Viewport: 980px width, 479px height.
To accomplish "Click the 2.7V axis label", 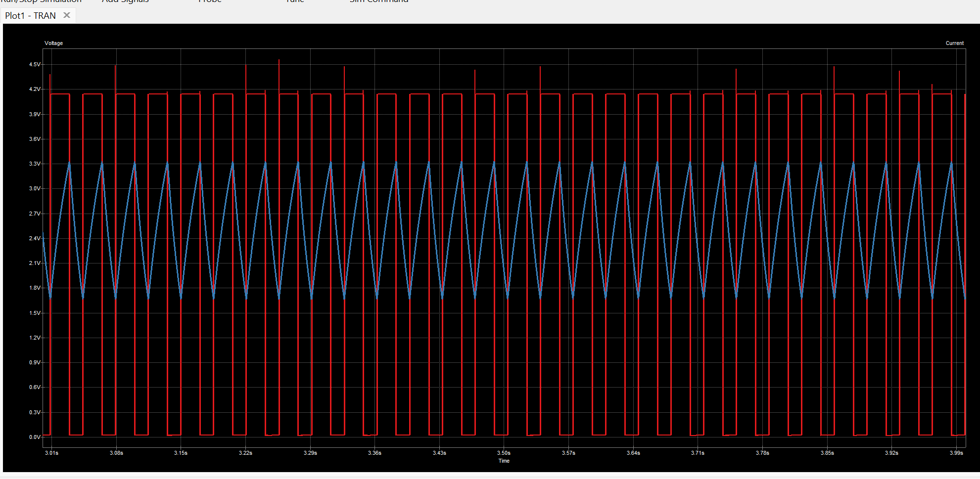I will pyautogui.click(x=35, y=214).
